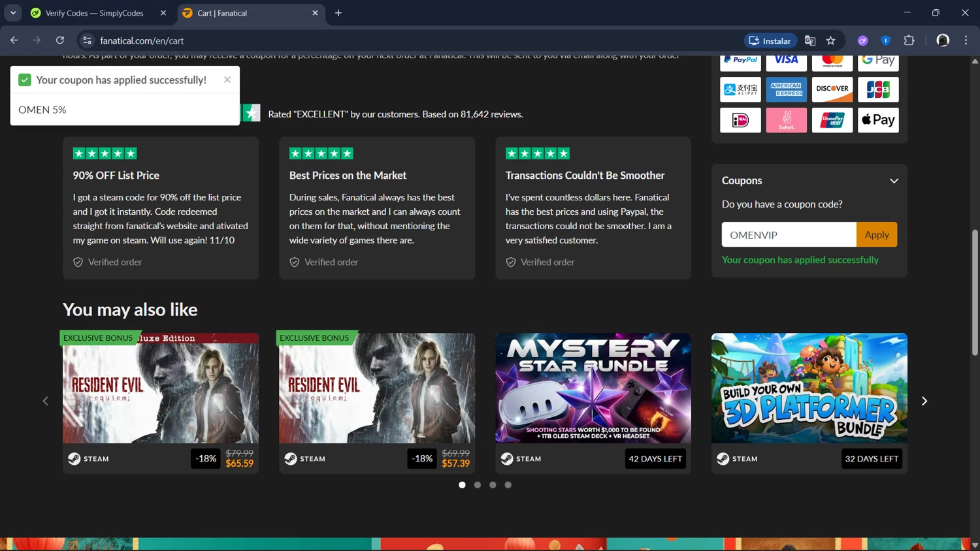
Task: Open the extensions puzzle menu
Action: 909,40
